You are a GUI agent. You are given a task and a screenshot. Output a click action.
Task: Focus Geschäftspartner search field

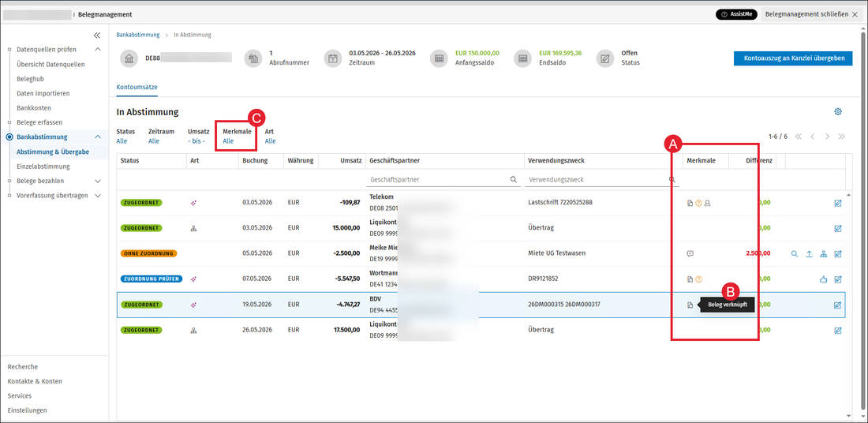pyautogui.click(x=443, y=180)
